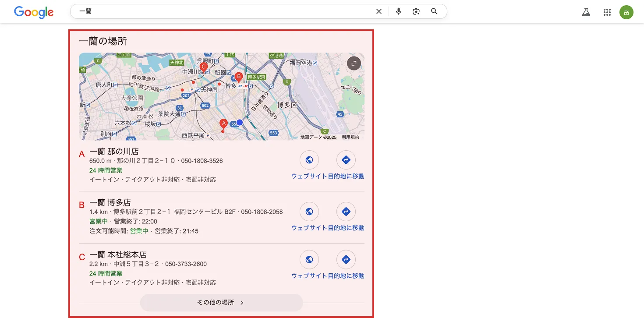Open website icon for 一蘭 博多店
The image size is (644, 318).
(x=309, y=212)
